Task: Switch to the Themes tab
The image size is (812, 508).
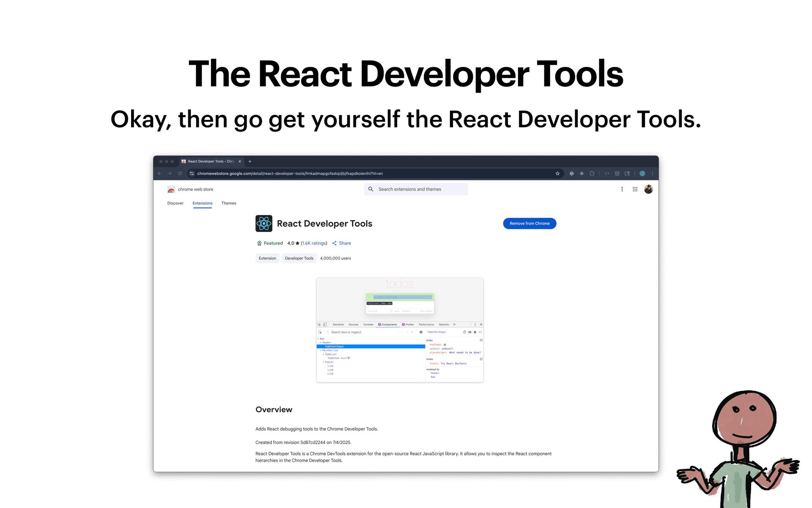Action: click(228, 203)
